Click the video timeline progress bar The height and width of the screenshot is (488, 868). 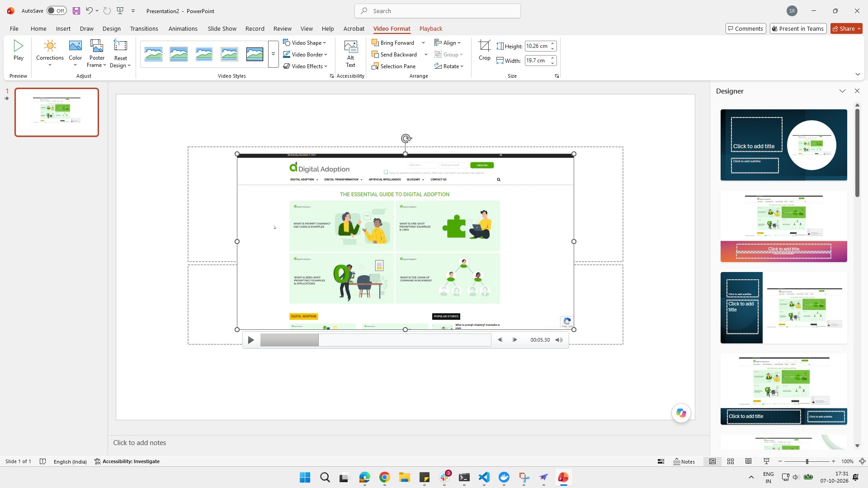[376, 340]
